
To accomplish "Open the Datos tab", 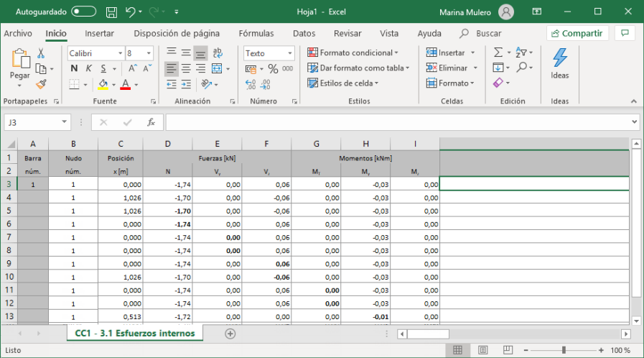I will click(x=304, y=33).
